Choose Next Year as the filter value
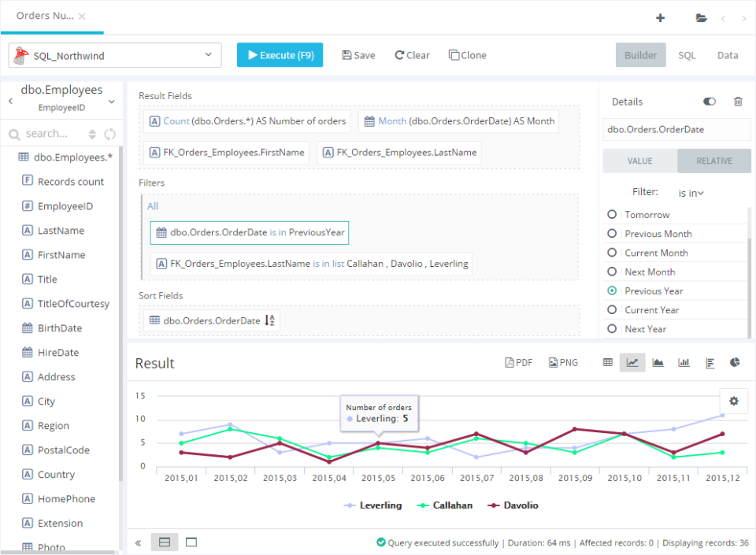 [x=610, y=328]
